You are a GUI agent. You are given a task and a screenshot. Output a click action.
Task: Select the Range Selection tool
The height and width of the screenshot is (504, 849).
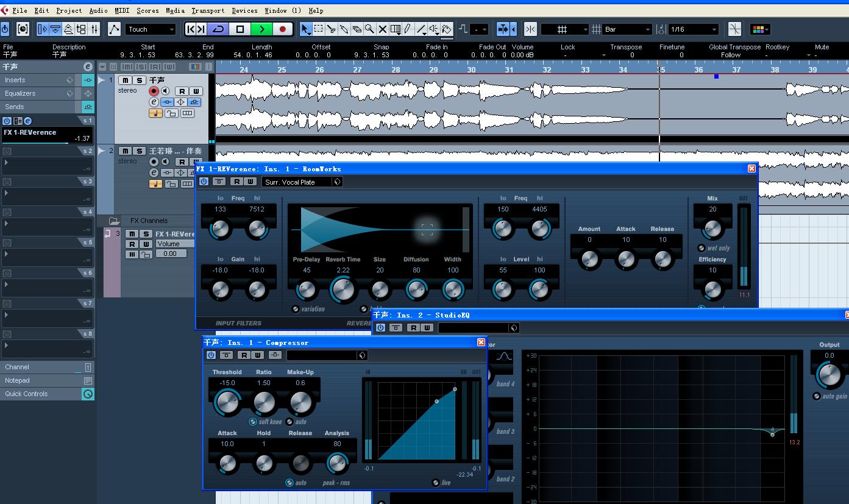click(319, 29)
